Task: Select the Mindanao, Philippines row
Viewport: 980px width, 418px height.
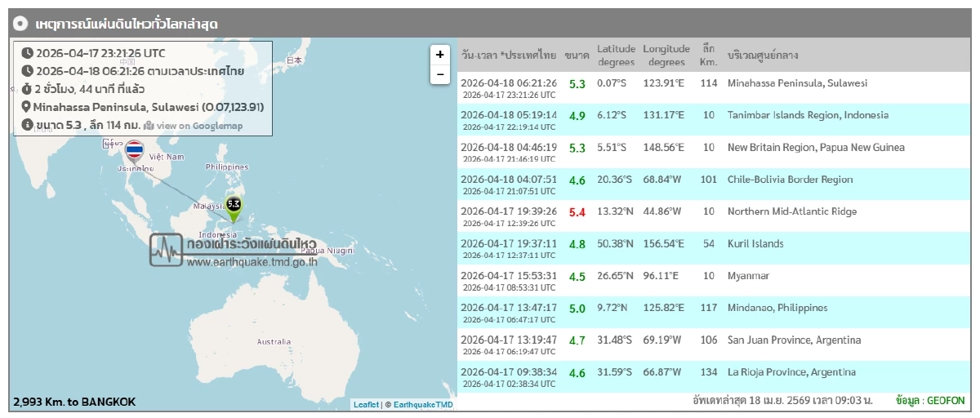Action: [712, 313]
